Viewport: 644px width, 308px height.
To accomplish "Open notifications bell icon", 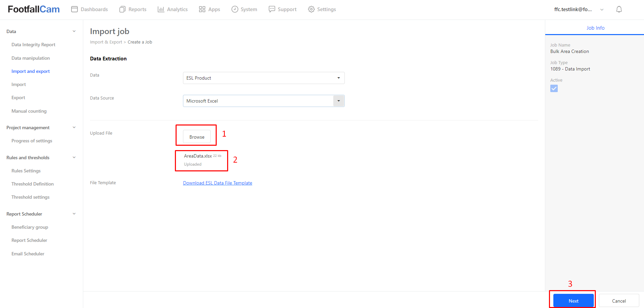I will pyautogui.click(x=619, y=9).
